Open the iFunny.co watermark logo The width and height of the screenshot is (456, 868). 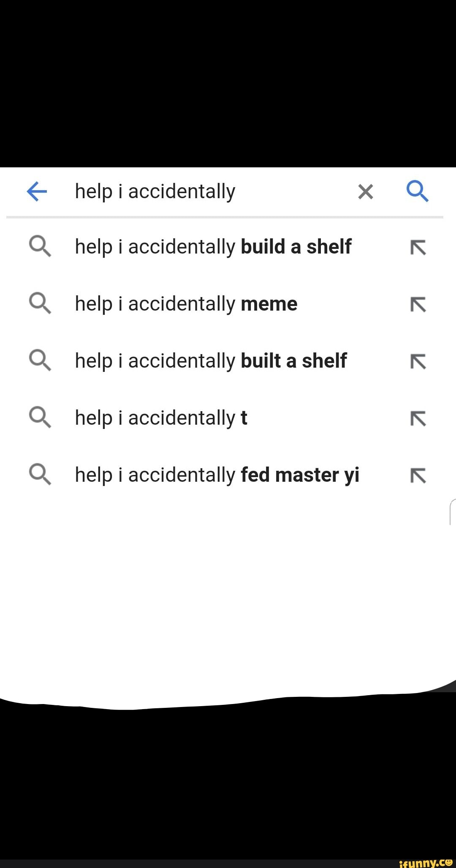point(425,862)
